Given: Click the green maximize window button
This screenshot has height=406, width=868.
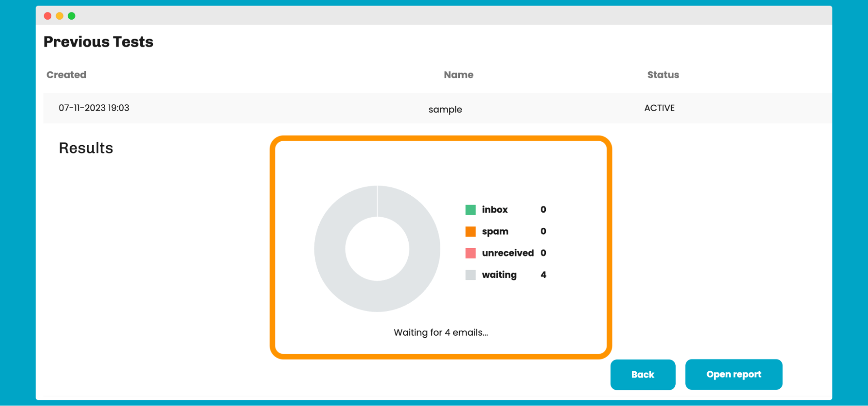Looking at the screenshot, I should 72,16.
